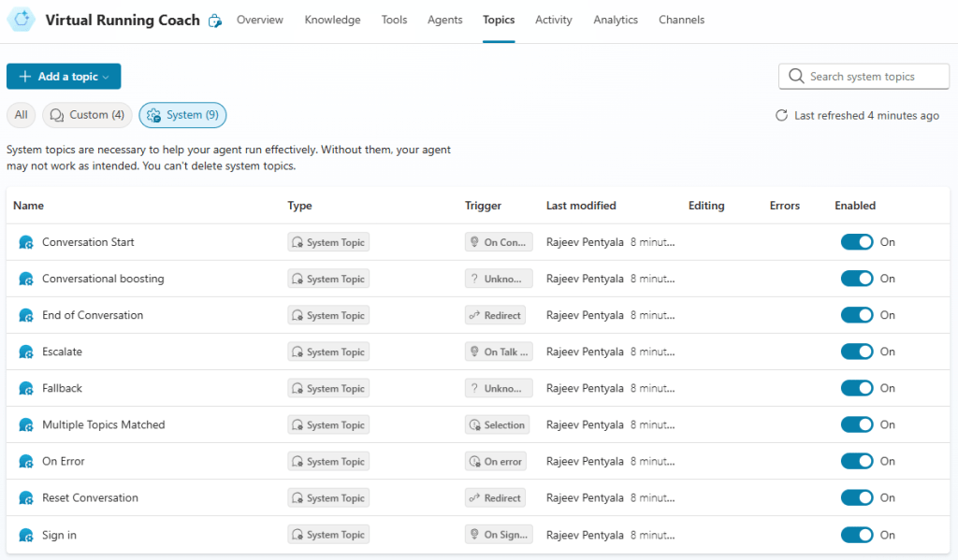The height and width of the screenshot is (560, 958).
Task: Click the Sign in topic row icon
Action: click(x=26, y=536)
